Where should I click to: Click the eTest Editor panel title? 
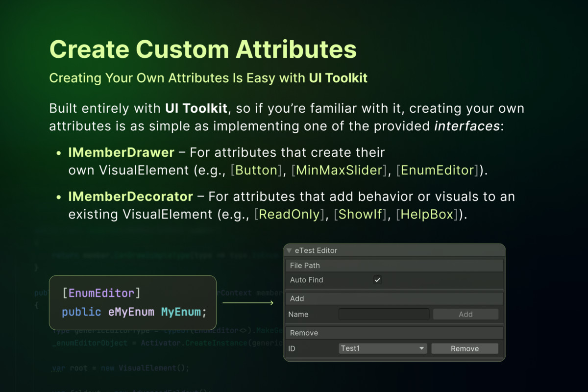pos(316,250)
